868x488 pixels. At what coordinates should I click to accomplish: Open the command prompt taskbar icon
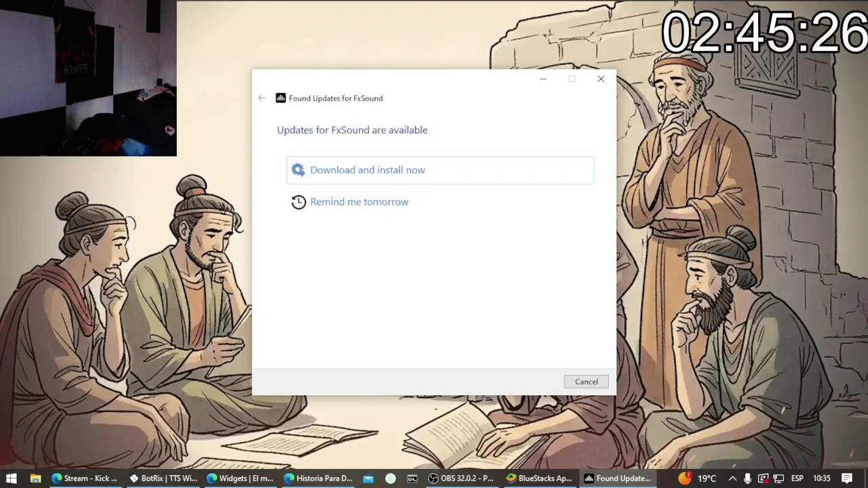[412, 479]
